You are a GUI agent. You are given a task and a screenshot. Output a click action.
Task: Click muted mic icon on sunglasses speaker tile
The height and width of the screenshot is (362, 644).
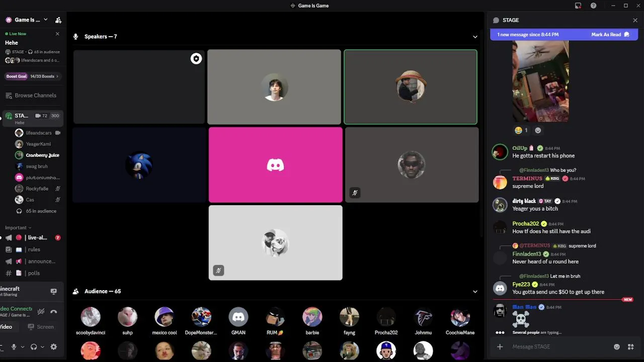pyautogui.click(x=355, y=193)
